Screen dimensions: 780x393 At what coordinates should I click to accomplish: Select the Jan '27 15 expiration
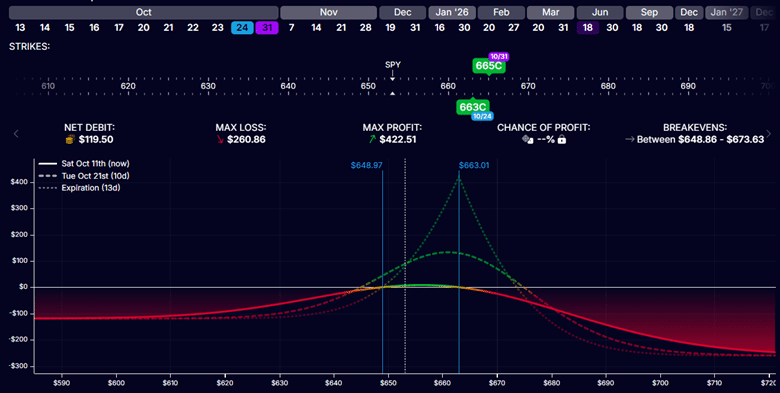point(727,28)
